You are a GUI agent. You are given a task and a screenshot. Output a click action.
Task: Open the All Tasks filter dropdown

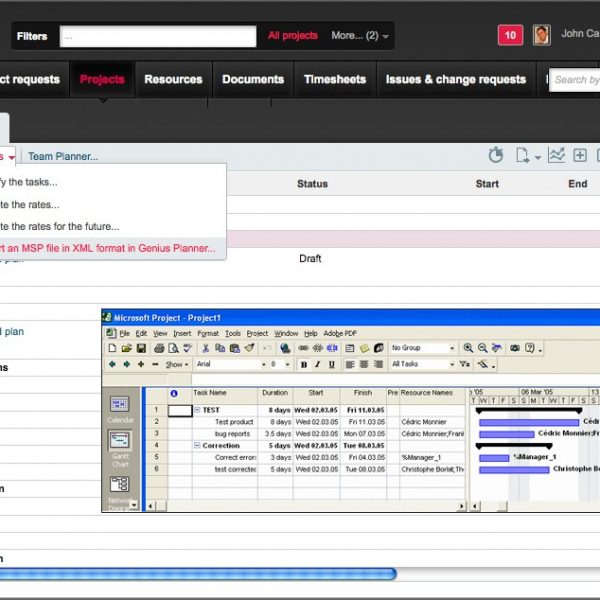[x=452, y=364]
